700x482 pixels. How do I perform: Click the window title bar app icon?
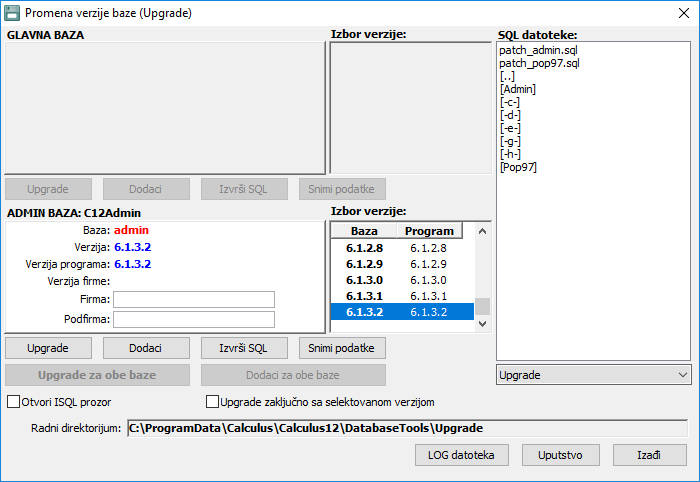pyautogui.click(x=13, y=13)
